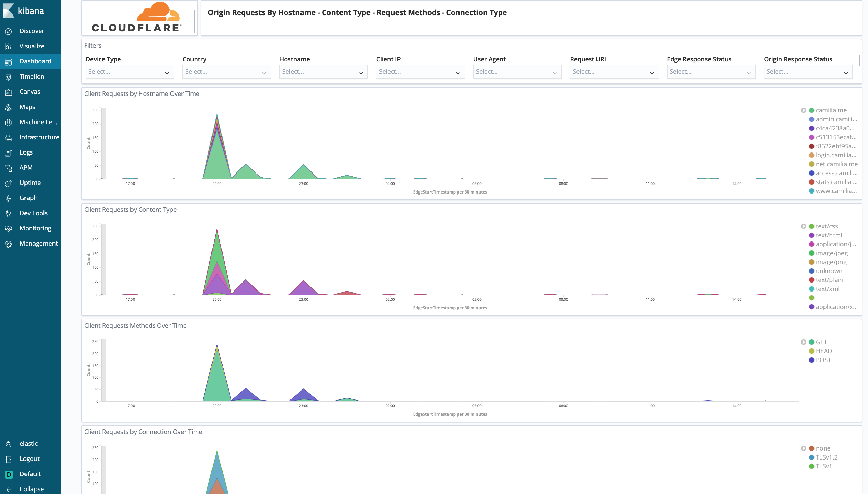Open the Graph tool
This screenshot has height=494, width=868.
(28, 197)
